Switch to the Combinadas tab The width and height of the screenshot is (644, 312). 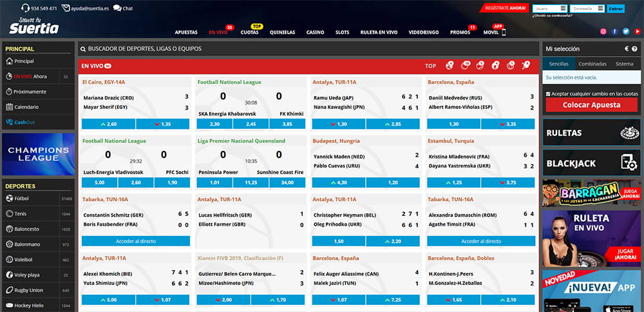point(592,64)
